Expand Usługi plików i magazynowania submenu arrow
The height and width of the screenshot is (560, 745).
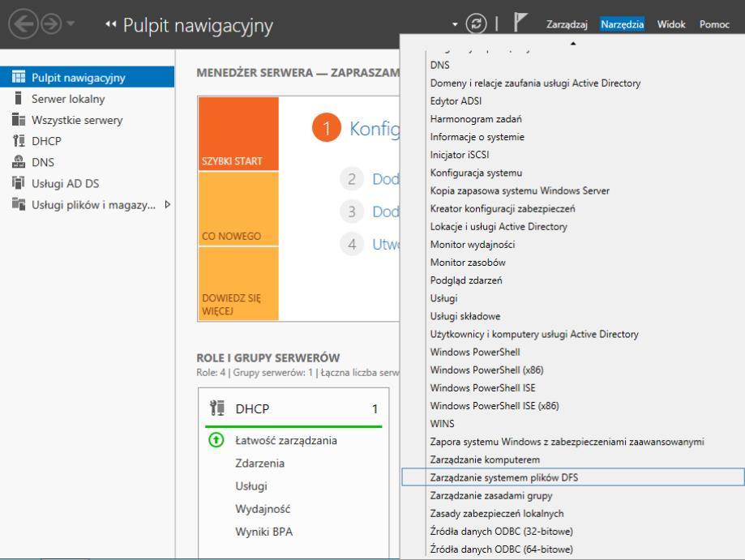[x=167, y=205]
